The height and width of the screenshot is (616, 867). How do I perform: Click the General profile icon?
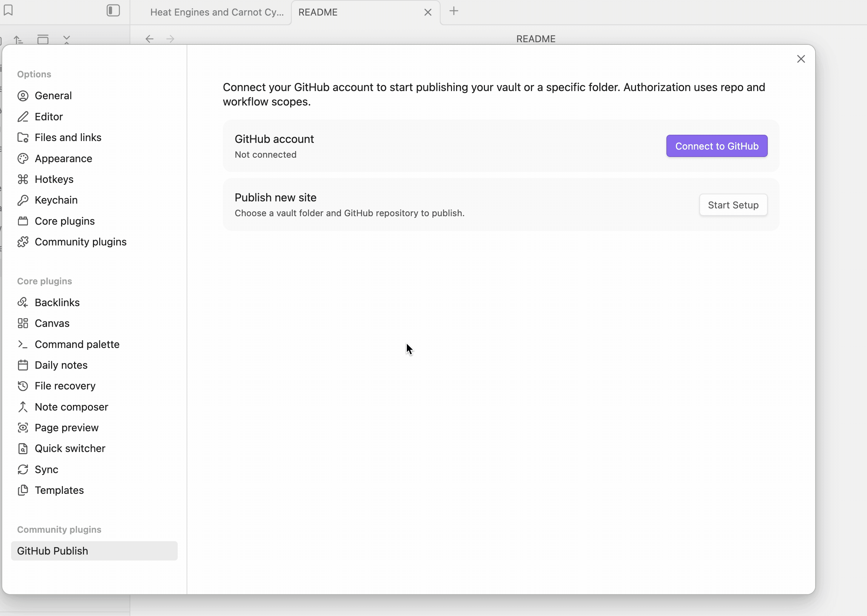23,96
